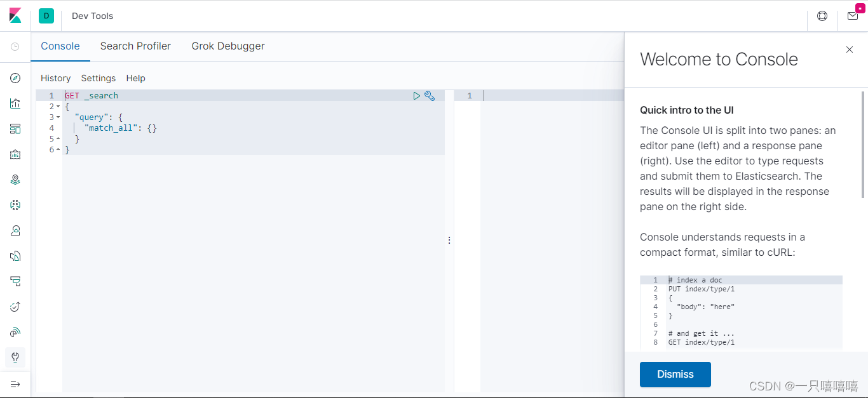Click line number 1 in editor gutter
This screenshot has width=868, height=398.
click(51, 96)
